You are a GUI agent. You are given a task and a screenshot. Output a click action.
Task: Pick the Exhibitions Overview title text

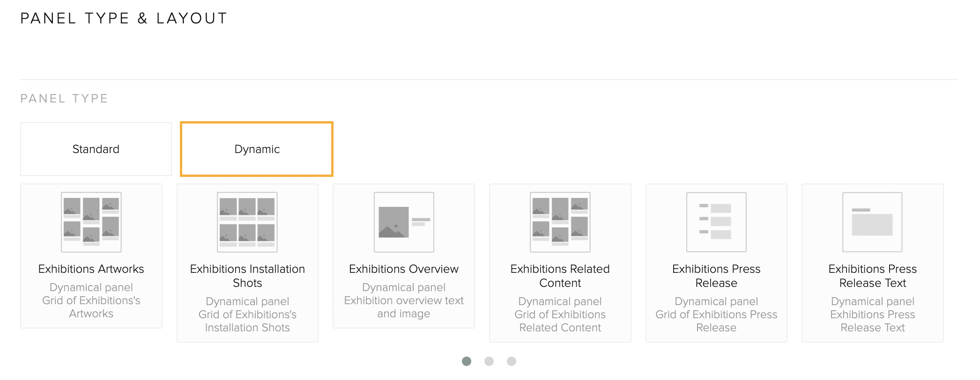pyautogui.click(x=404, y=269)
